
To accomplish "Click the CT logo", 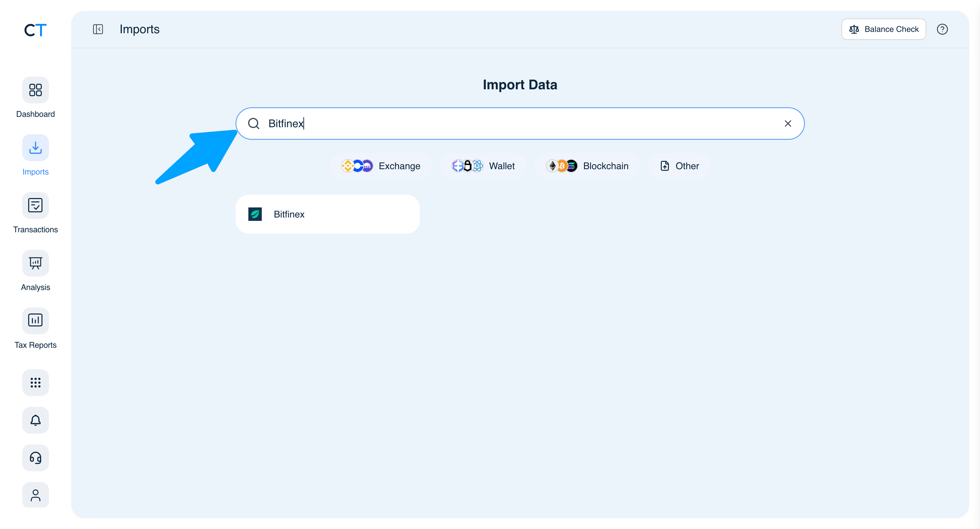I will click(35, 30).
